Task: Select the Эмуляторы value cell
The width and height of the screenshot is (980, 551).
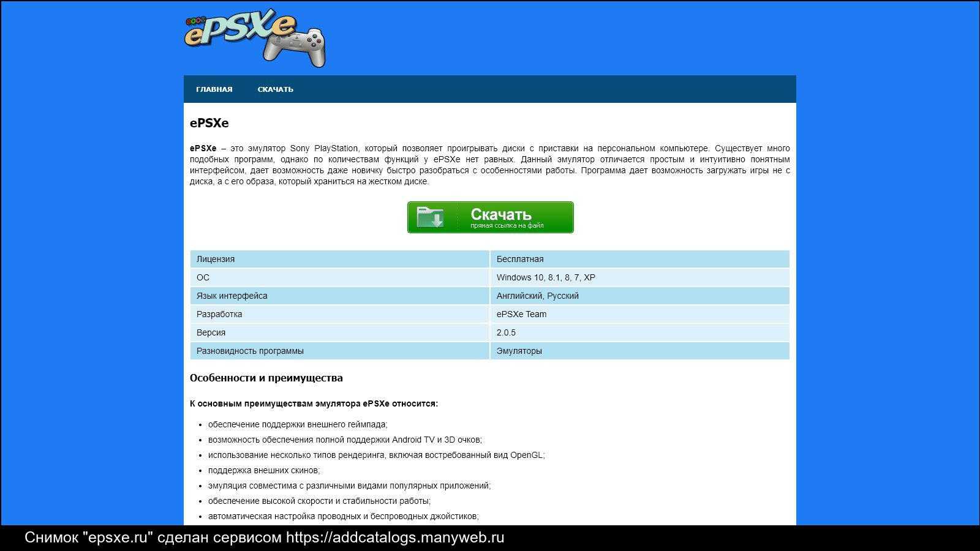Action: pos(640,351)
